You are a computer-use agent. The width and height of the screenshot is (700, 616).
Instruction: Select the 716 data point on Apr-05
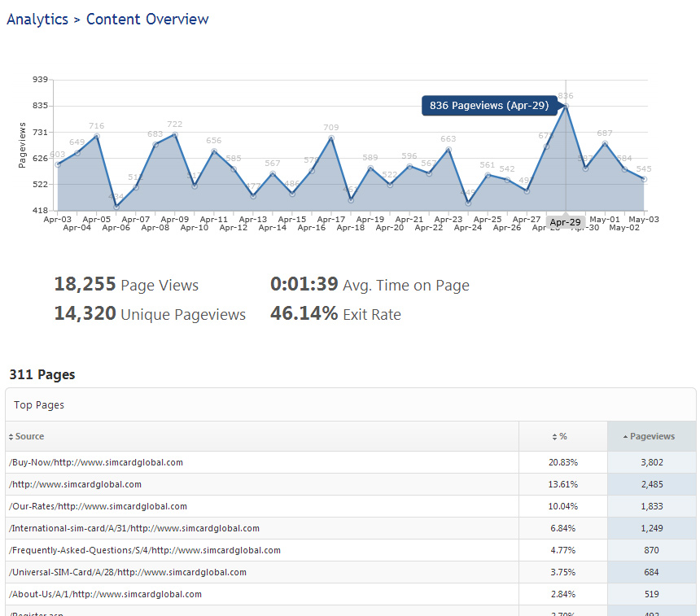tap(97, 136)
